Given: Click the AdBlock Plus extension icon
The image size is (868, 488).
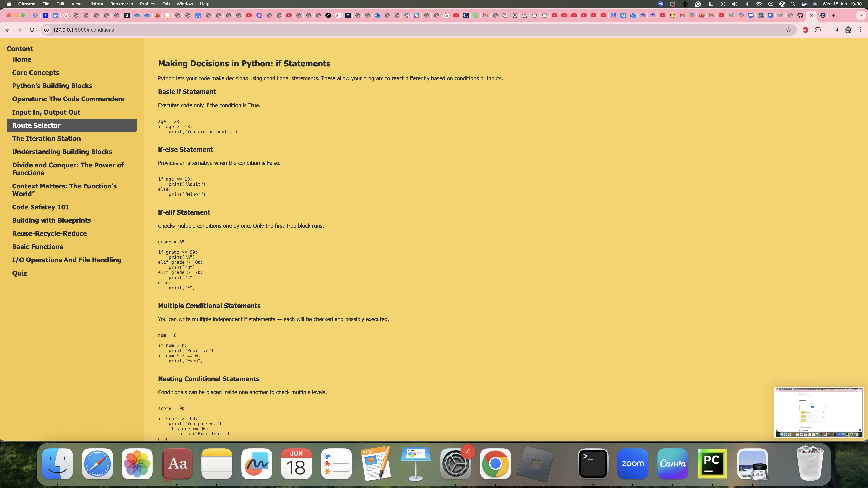Looking at the screenshot, I should (x=806, y=30).
